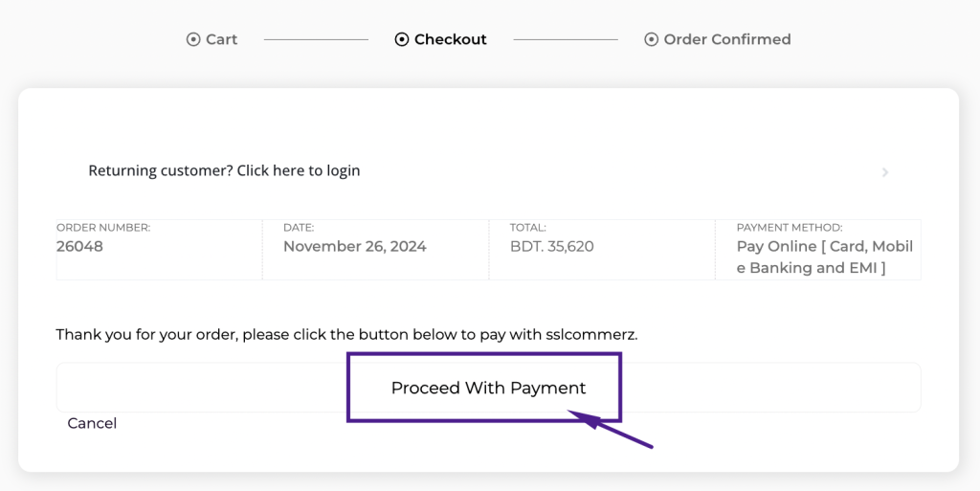Click the 'Thank you for your order' message

pyautogui.click(x=346, y=335)
